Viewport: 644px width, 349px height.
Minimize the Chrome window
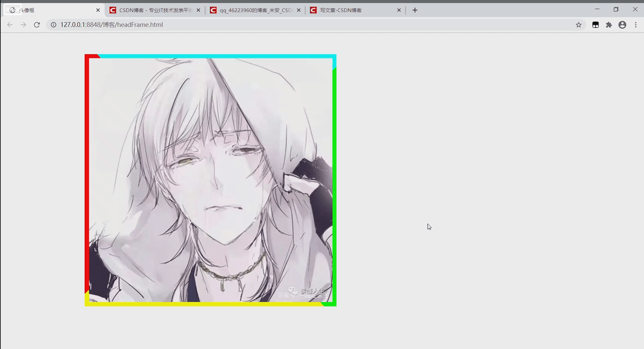click(x=597, y=9)
